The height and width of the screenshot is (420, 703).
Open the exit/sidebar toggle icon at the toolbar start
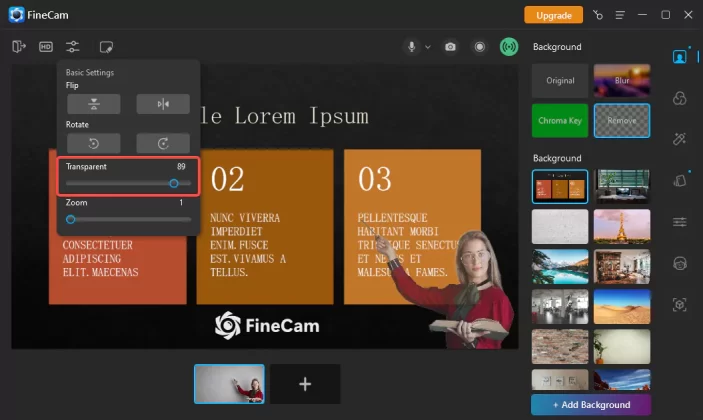[x=19, y=47]
